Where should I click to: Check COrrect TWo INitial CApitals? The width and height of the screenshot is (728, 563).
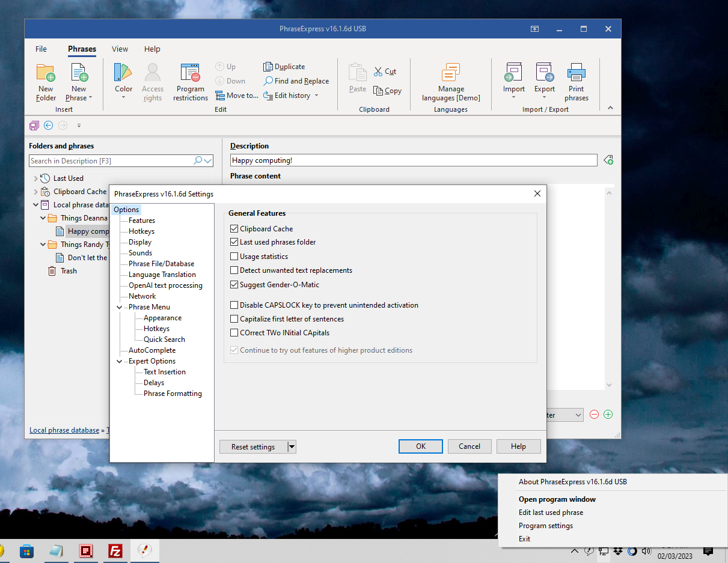(x=234, y=333)
